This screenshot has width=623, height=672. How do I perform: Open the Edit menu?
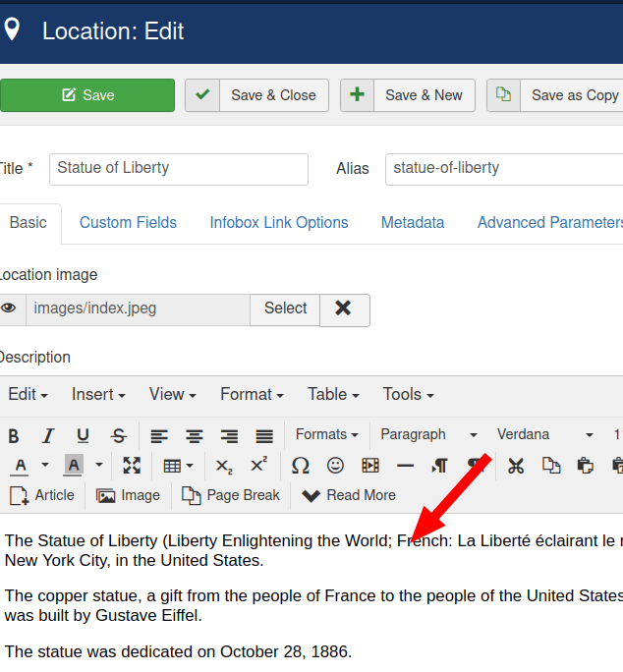pos(28,394)
